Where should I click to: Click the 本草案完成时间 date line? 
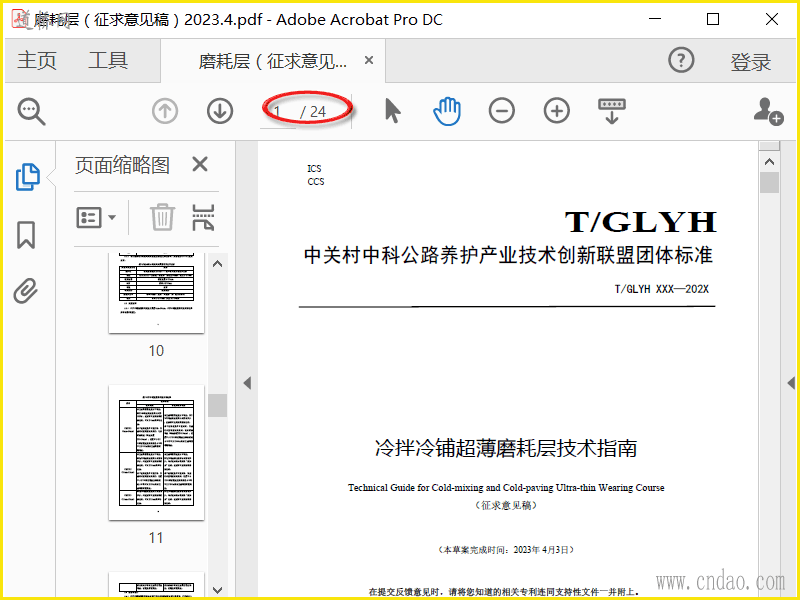(x=506, y=550)
